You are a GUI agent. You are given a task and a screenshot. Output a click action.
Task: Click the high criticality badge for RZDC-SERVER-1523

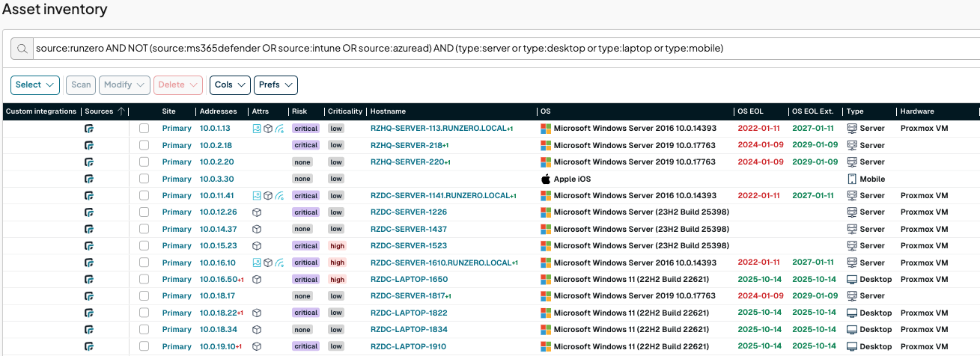(x=338, y=245)
